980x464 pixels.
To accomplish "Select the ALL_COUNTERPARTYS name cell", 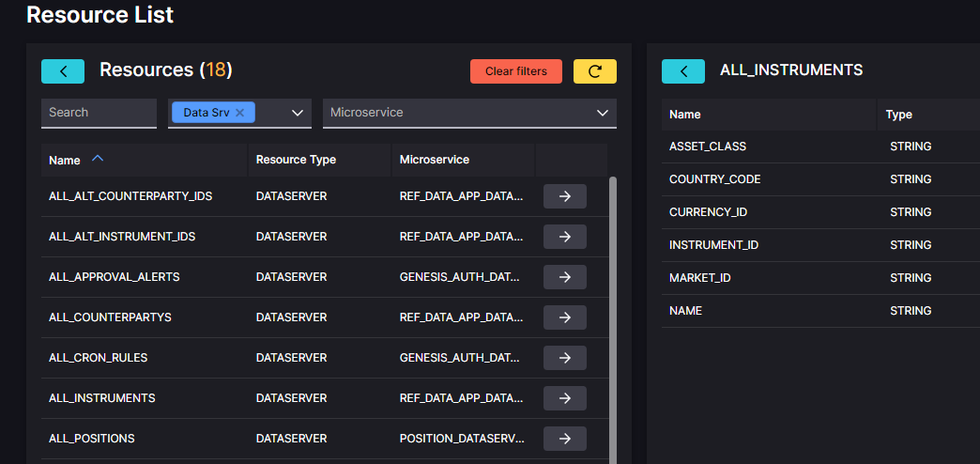I will coord(110,317).
